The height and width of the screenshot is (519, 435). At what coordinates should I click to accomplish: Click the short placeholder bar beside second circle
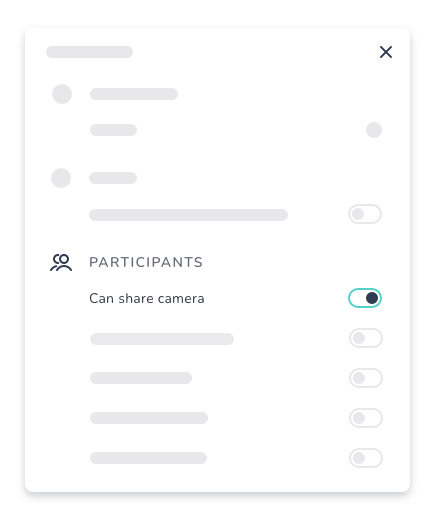pos(113,178)
